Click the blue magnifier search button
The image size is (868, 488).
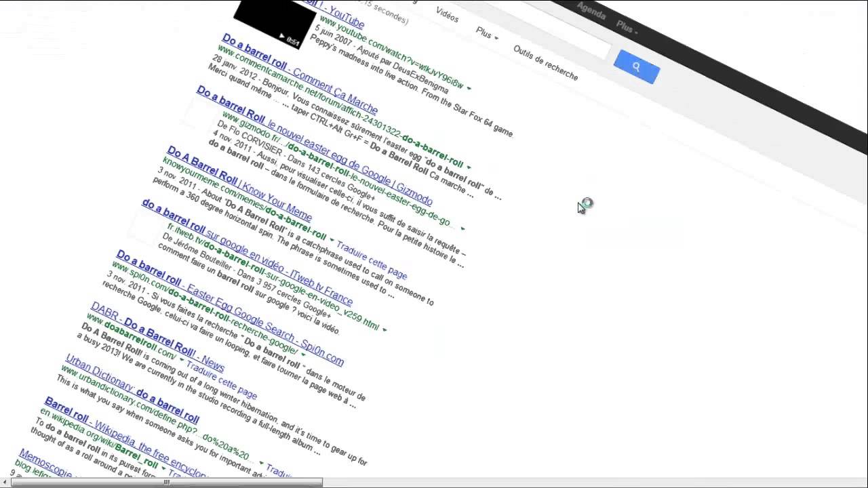click(636, 66)
